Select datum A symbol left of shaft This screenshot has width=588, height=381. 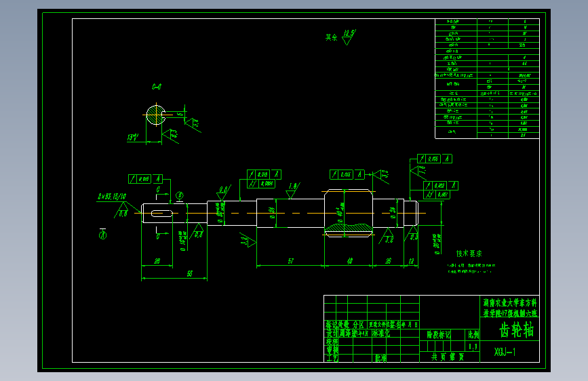pos(103,234)
